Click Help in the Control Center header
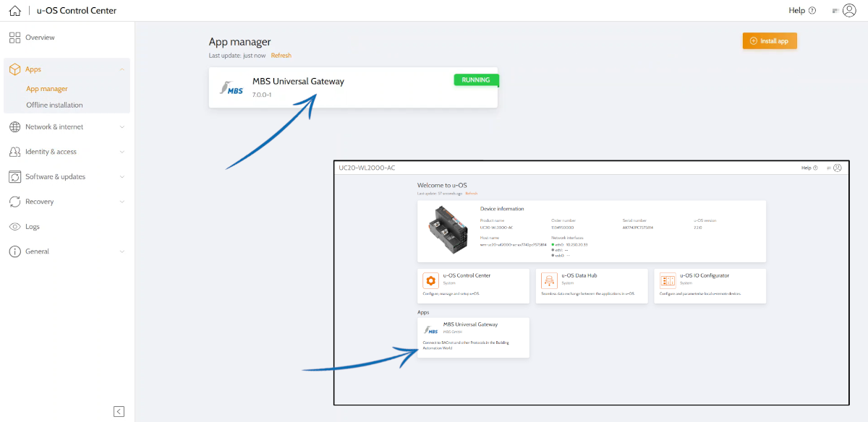This screenshot has height=422, width=868. [x=802, y=11]
